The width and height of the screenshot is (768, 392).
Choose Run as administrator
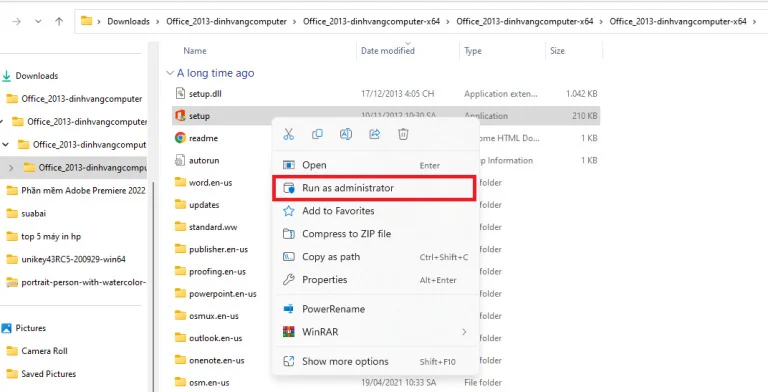coord(375,188)
